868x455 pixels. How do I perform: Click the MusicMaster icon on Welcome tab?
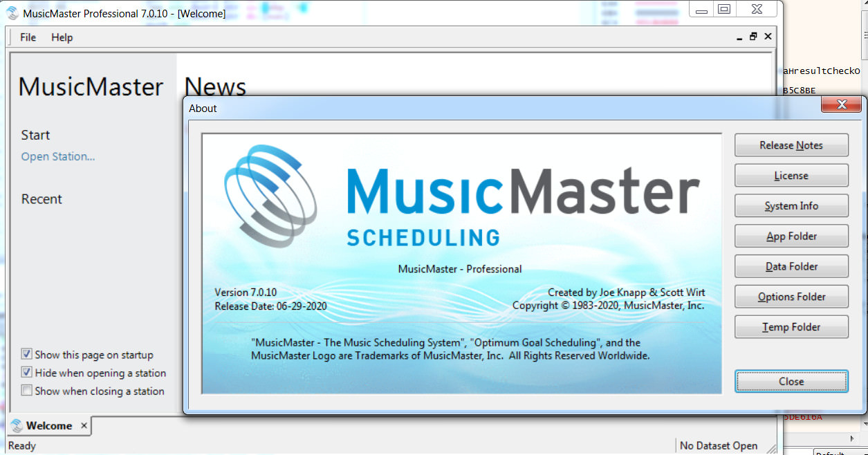click(x=17, y=426)
